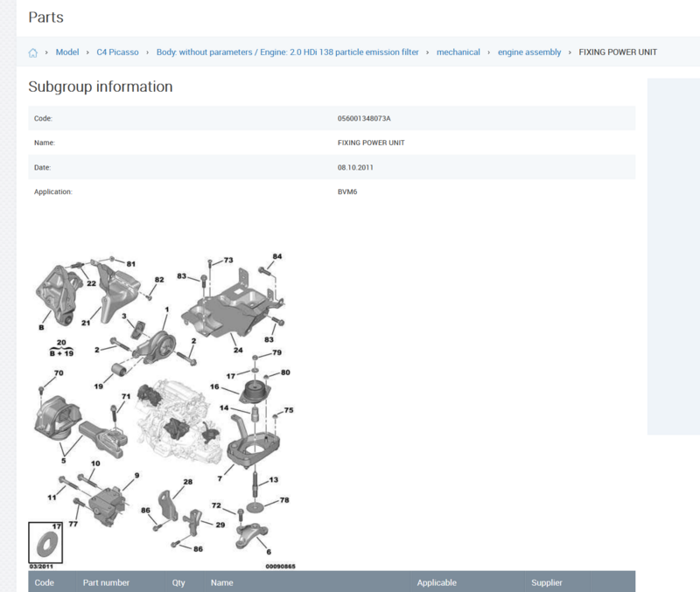Image resolution: width=700 pixels, height=592 pixels.
Task: Click diagram reference number 00090865
Action: (x=280, y=567)
